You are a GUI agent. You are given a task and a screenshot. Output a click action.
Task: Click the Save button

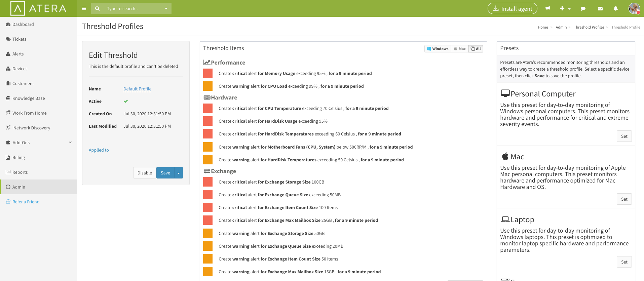coord(165,173)
